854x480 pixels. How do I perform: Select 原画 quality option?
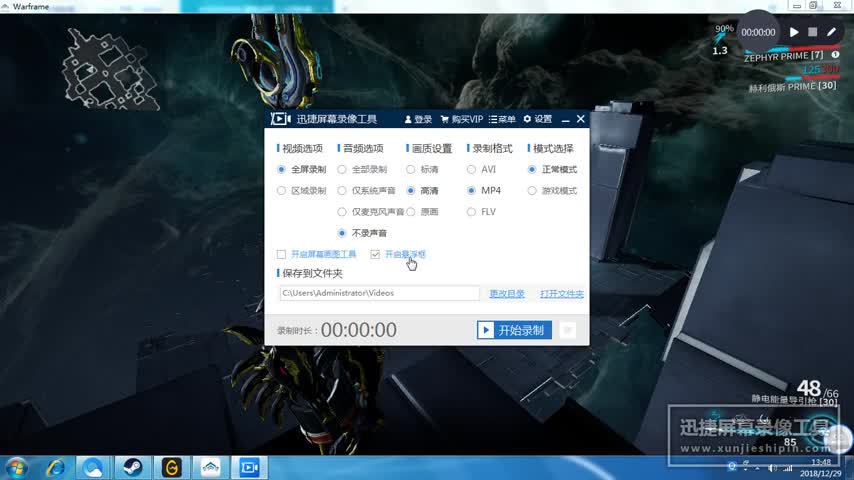point(423,212)
